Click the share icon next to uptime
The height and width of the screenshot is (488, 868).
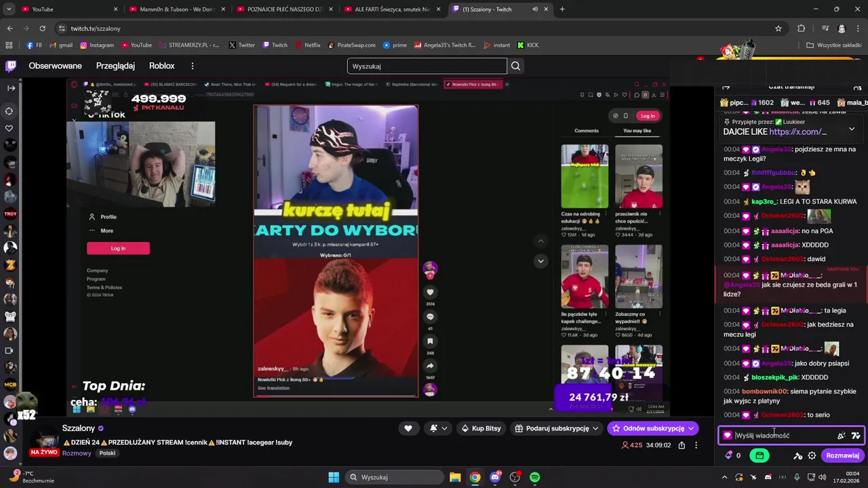tap(682, 445)
